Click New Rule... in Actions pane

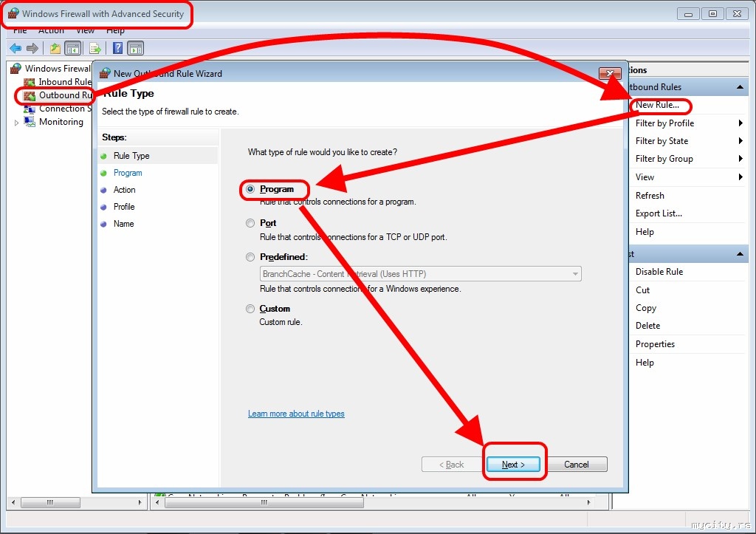point(657,105)
